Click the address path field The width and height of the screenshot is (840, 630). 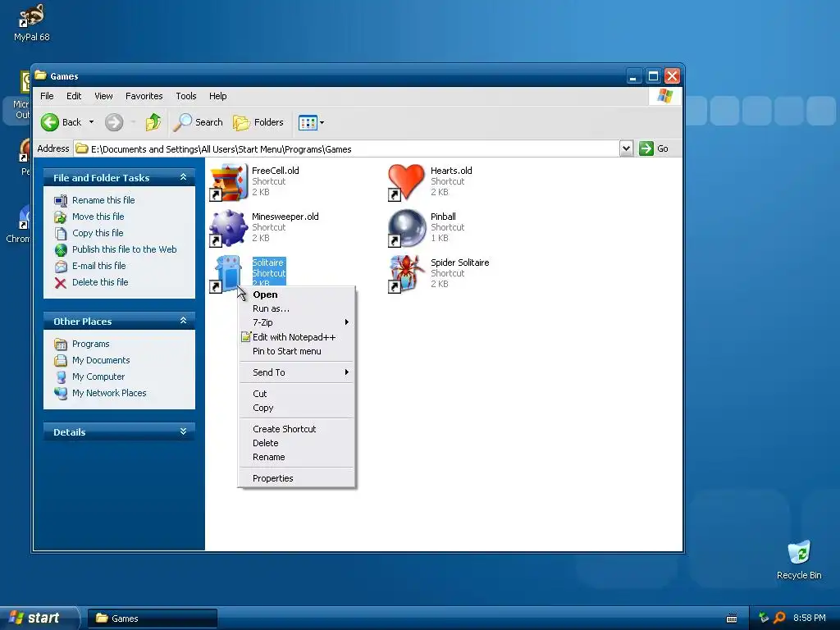(347, 149)
